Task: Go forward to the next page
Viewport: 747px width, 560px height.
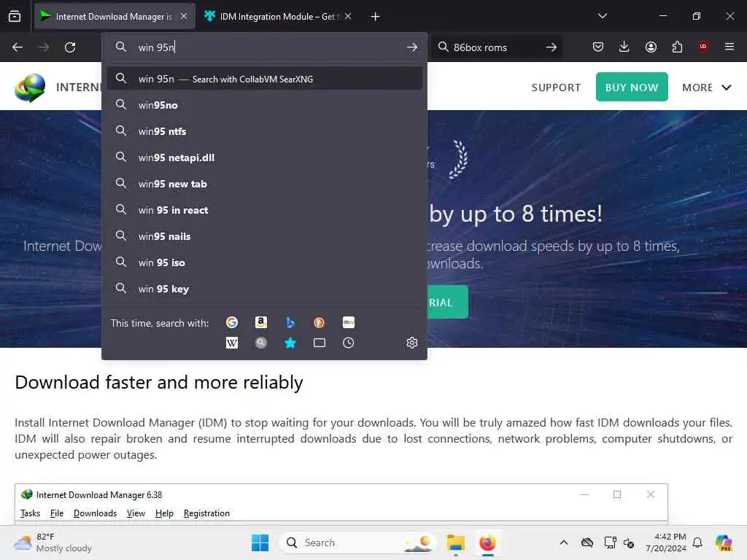Action: (43, 47)
